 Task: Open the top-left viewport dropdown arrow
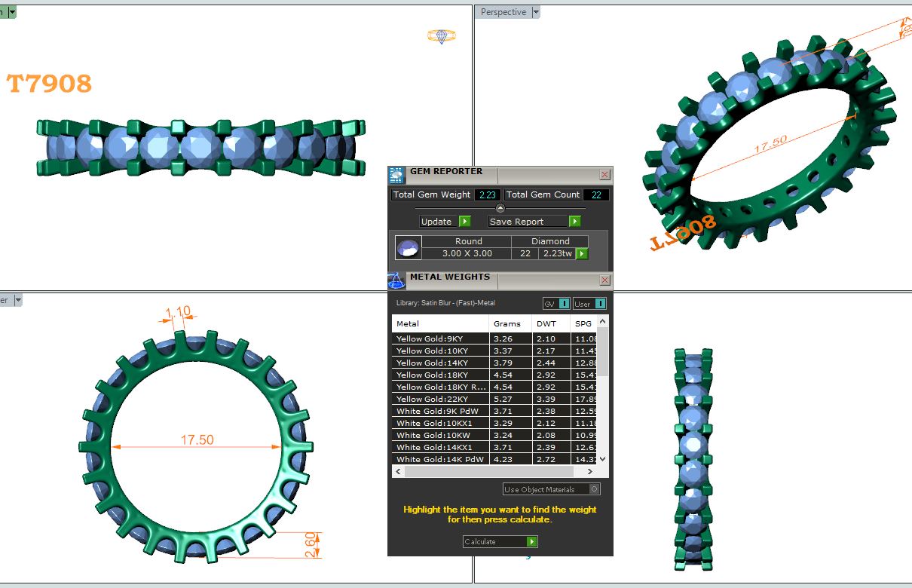click(12, 12)
